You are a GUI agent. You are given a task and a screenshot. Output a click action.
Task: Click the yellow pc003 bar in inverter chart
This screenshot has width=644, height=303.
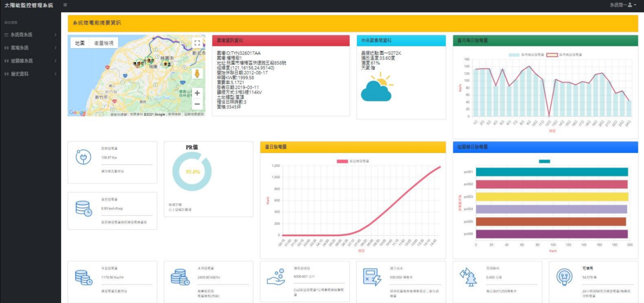552,197
